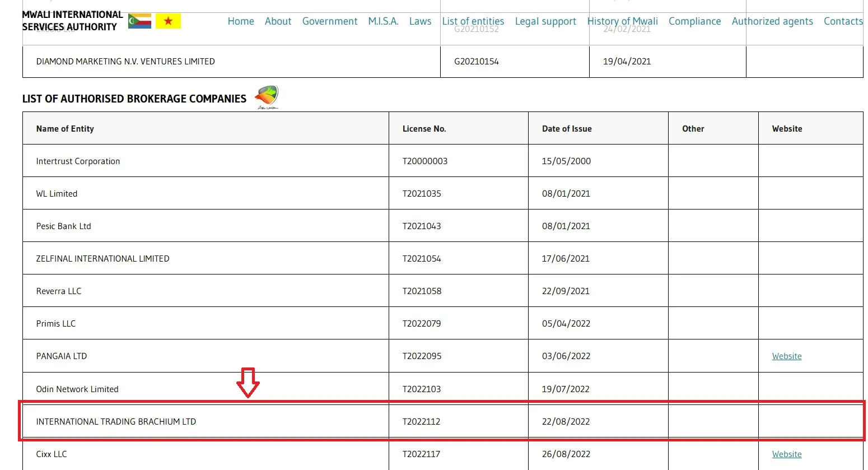The height and width of the screenshot is (470, 868).
Task: Select license number T2022079
Action: coord(422,324)
